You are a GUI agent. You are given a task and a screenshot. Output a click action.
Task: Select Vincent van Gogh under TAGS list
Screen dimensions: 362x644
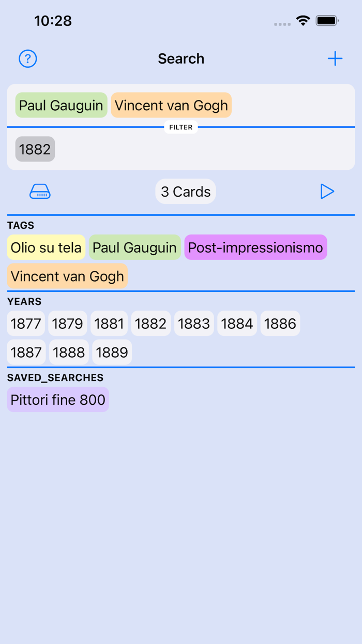[67, 276]
